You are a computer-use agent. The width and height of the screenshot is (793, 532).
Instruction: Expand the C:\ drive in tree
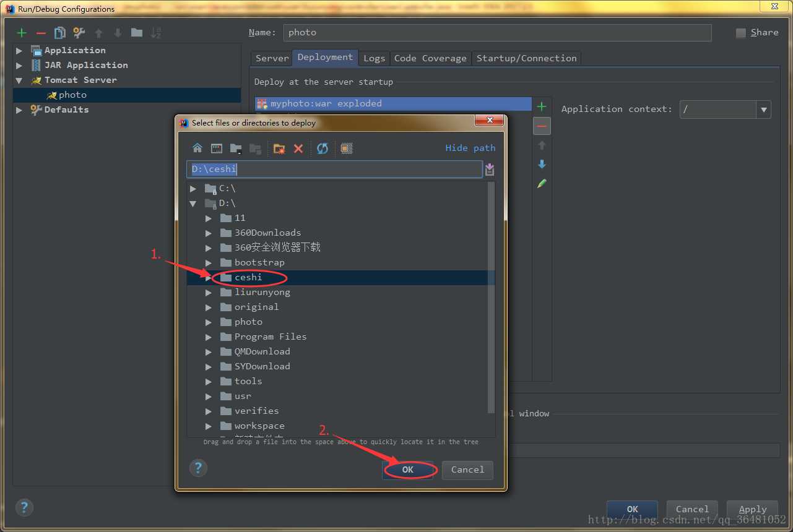coord(193,189)
